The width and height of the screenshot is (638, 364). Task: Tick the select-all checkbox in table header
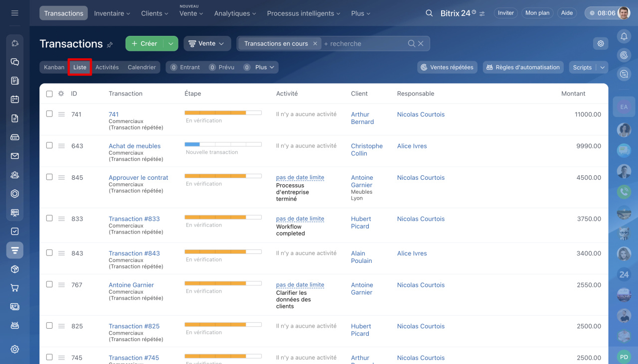(49, 94)
